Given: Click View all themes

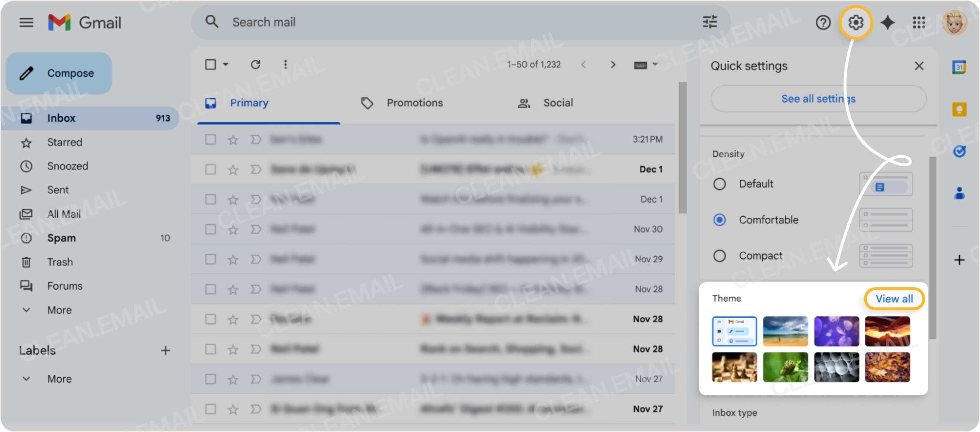Looking at the screenshot, I should pyautogui.click(x=894, y=299).
